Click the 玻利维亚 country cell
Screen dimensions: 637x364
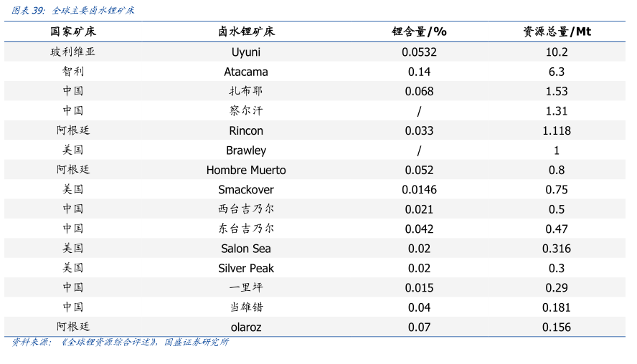72,52
